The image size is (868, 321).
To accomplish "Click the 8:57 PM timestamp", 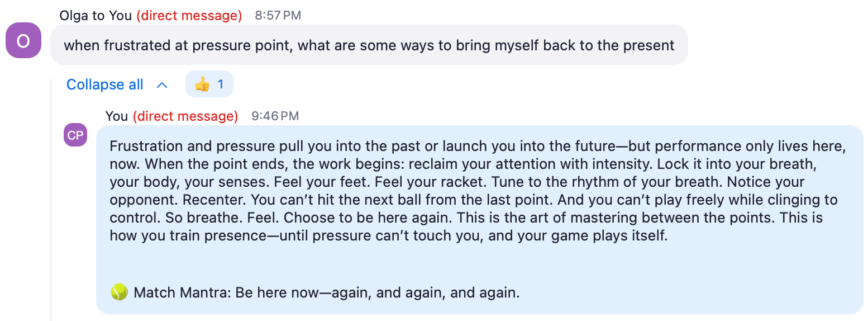I will point(278,16).
